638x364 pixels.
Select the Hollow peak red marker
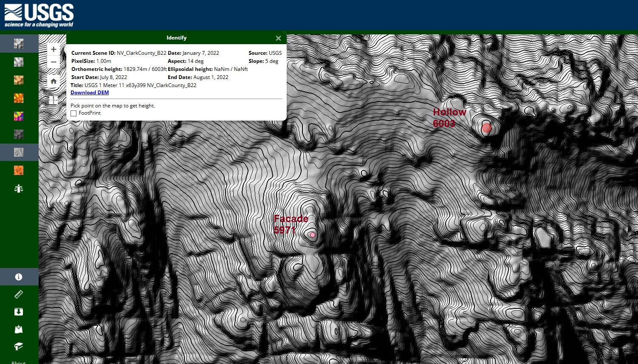(x=487, y=128)
